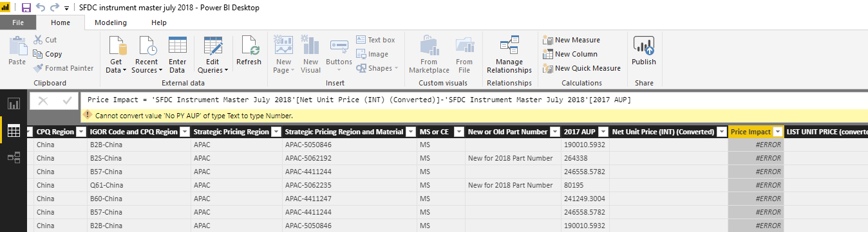The width and height of the screenshot is (868, 232).
Task: Click Cut in the Clipboard group
Action: [45, 40]
